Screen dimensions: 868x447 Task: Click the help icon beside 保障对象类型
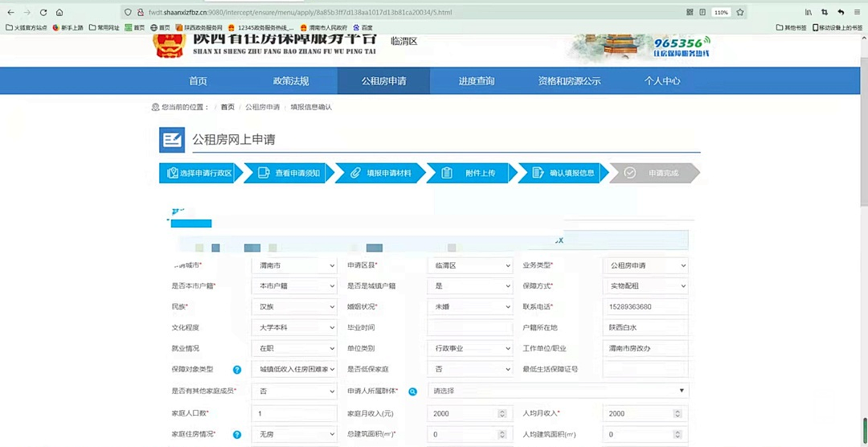coord(237,370)
